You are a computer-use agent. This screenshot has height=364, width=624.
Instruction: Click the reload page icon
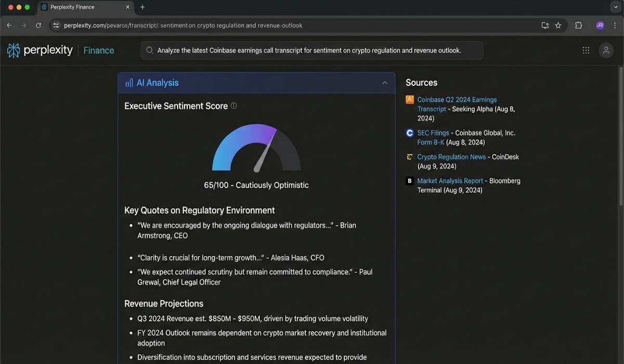click(x=38, y=24)
